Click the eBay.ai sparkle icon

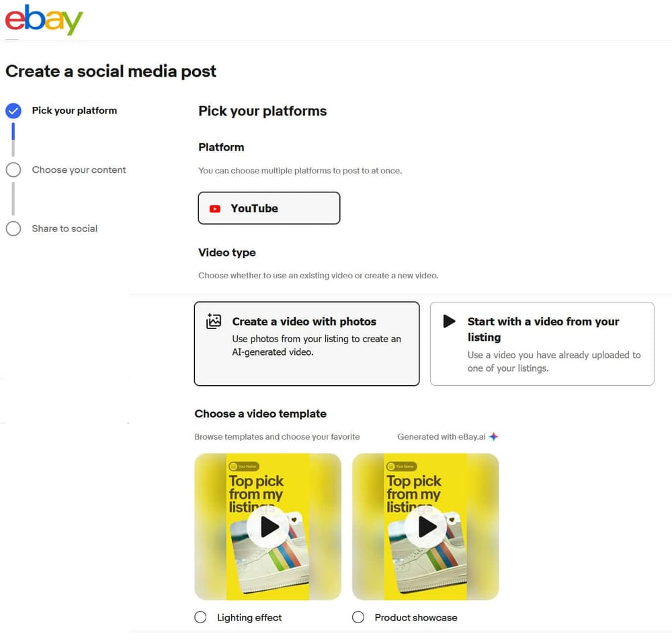tap(494, 436)
